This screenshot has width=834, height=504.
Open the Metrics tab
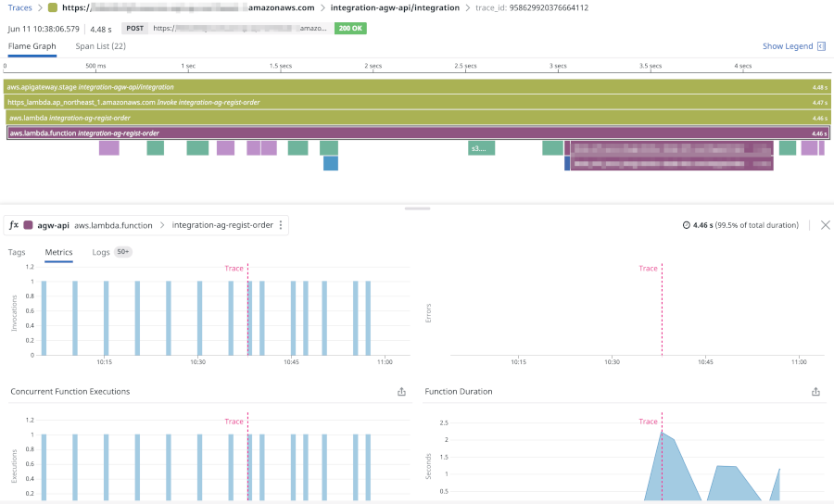click(x=58, y=252)
